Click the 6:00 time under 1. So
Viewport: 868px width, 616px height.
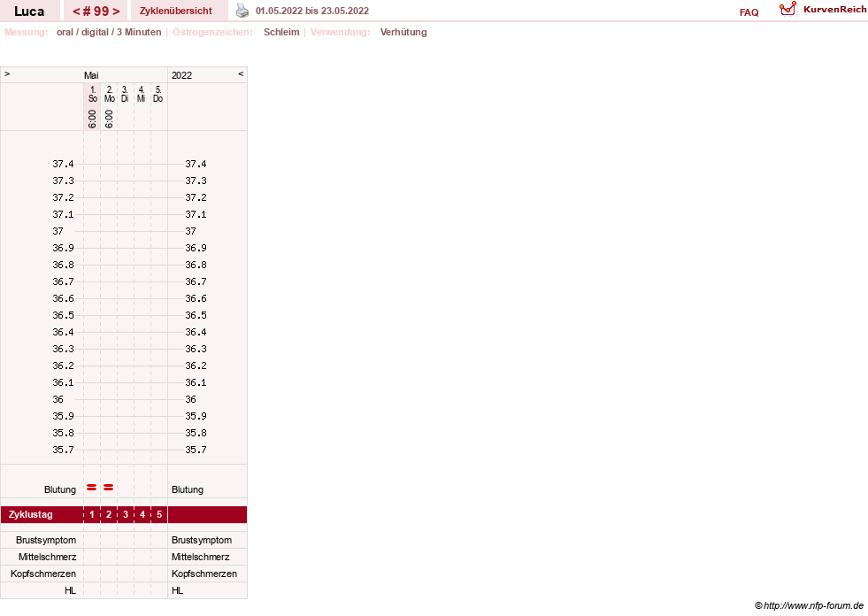click(92, 119)
